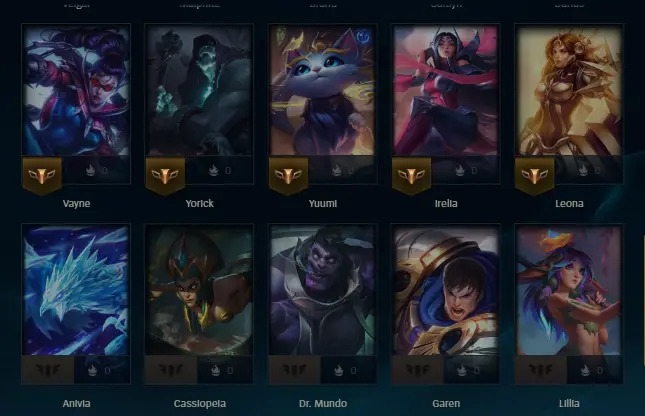Click Vayne's gold mastery emblem

click(42, 176)
